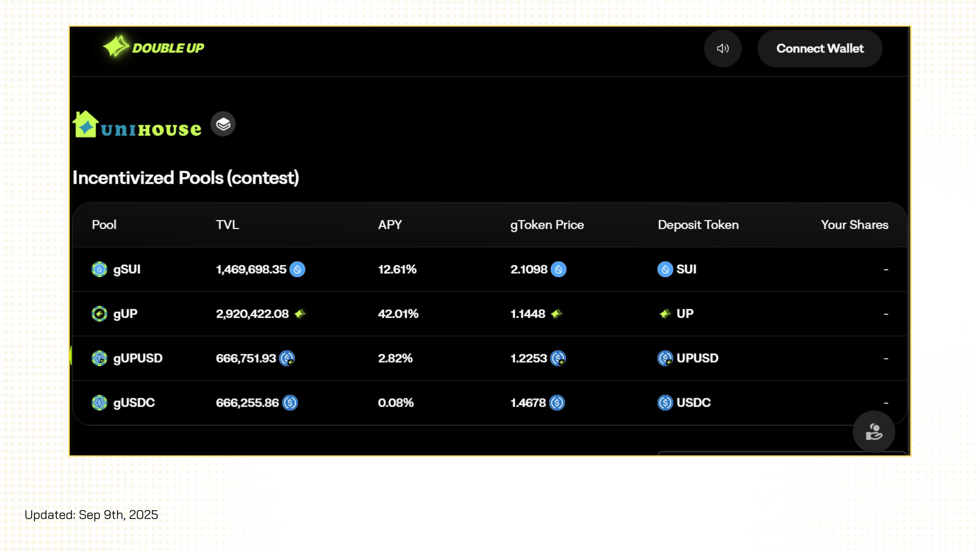Click the UPUSD deposit token icon

click(x=665, y=358)
